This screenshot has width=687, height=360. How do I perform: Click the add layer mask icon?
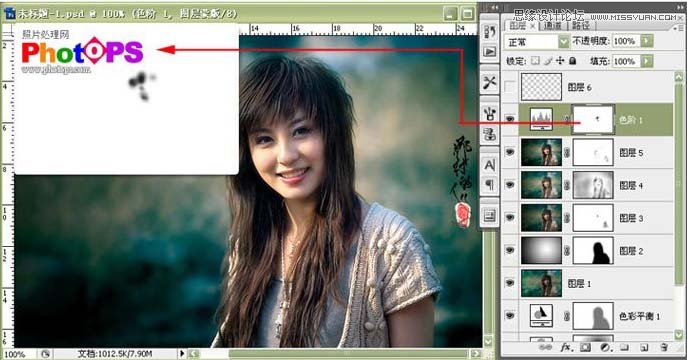585,347
